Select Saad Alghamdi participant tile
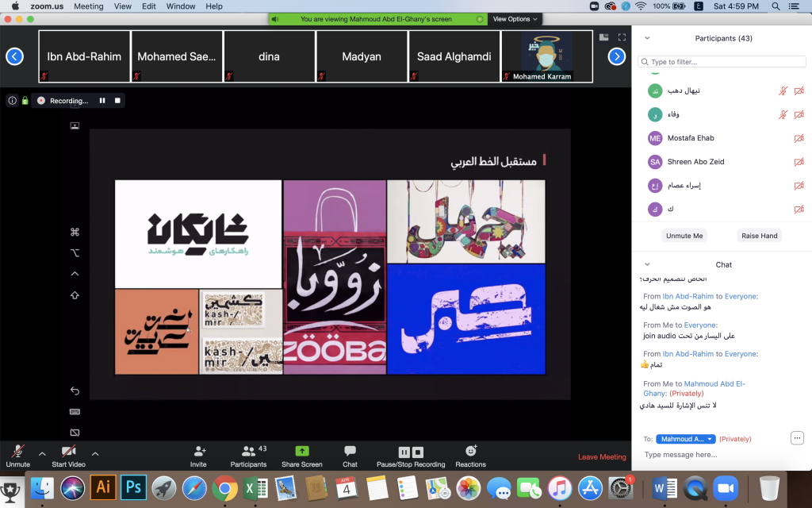 pyautogui.click(x=454, y=56)
